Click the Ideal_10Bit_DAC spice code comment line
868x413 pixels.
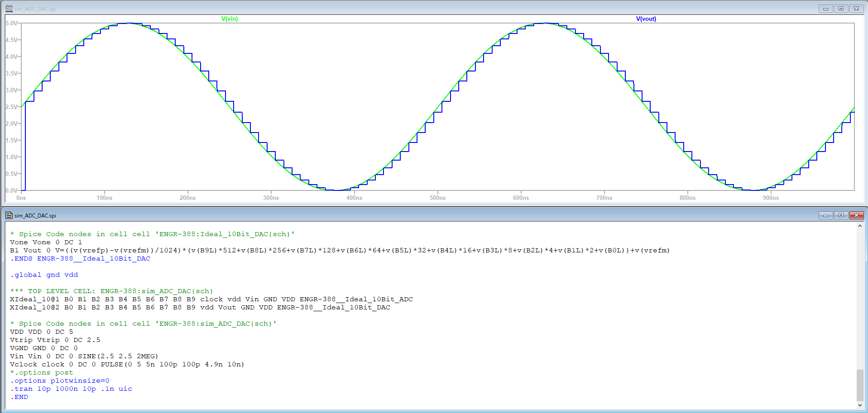[153, 234]
